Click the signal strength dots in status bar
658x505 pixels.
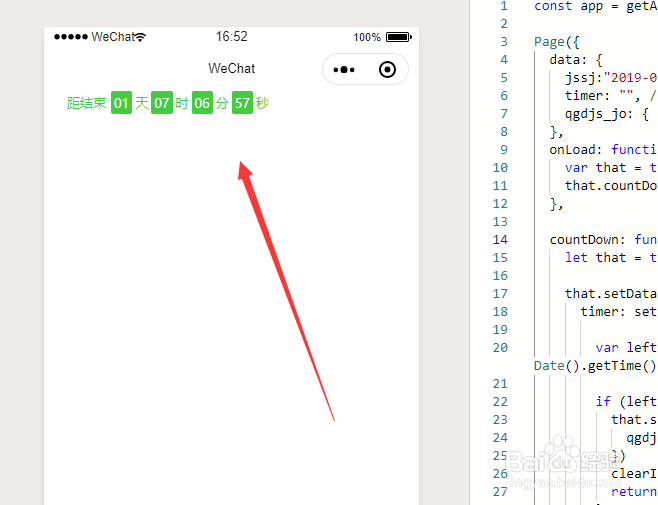70,37
